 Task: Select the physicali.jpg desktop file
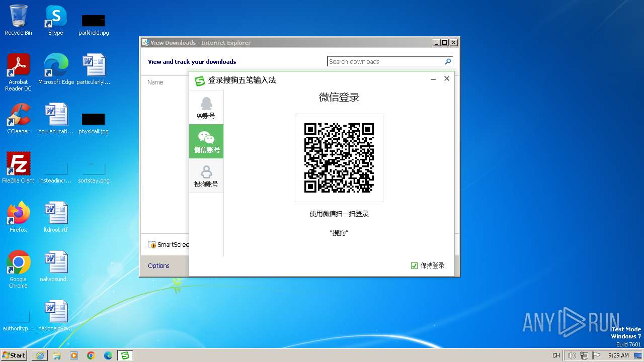[94, 123]
